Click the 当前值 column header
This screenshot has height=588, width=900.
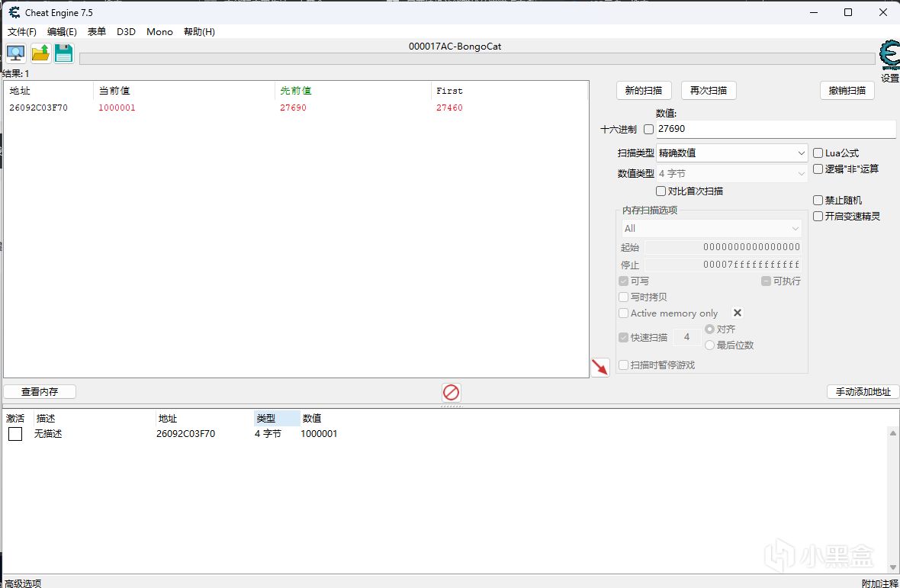(184, 91)
